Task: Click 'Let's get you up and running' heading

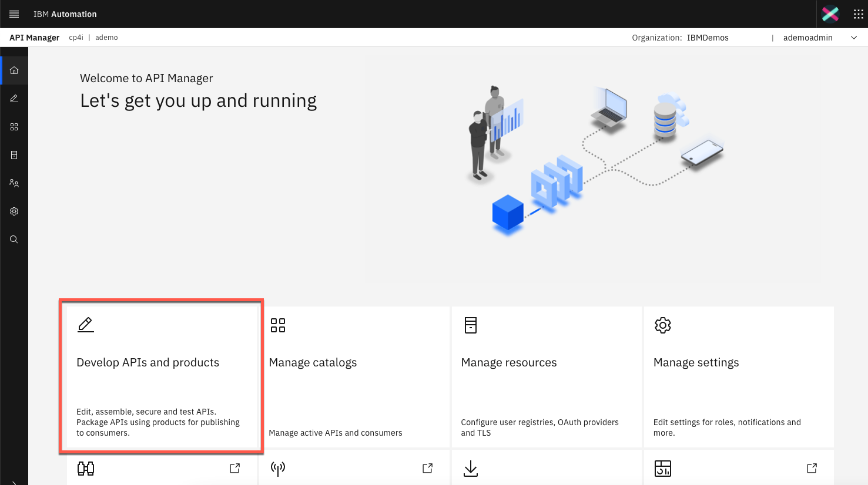Action: pyautogui.click(x=198, y=101)
